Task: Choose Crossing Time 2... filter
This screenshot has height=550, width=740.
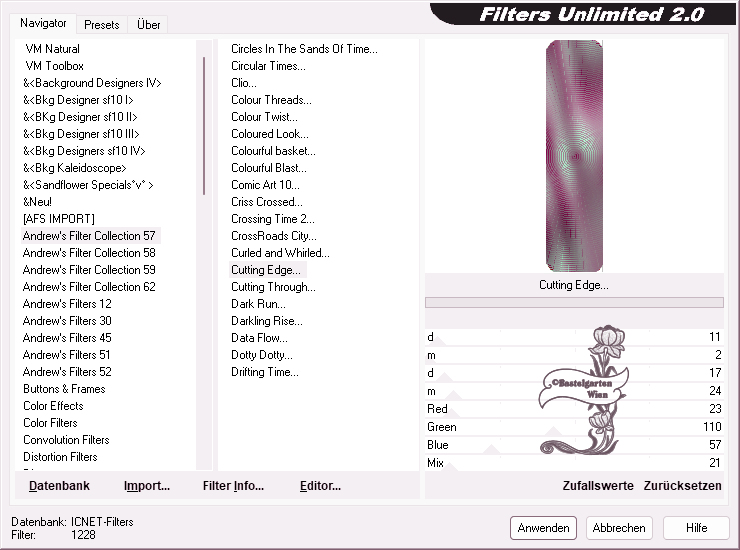Action: 273,219
